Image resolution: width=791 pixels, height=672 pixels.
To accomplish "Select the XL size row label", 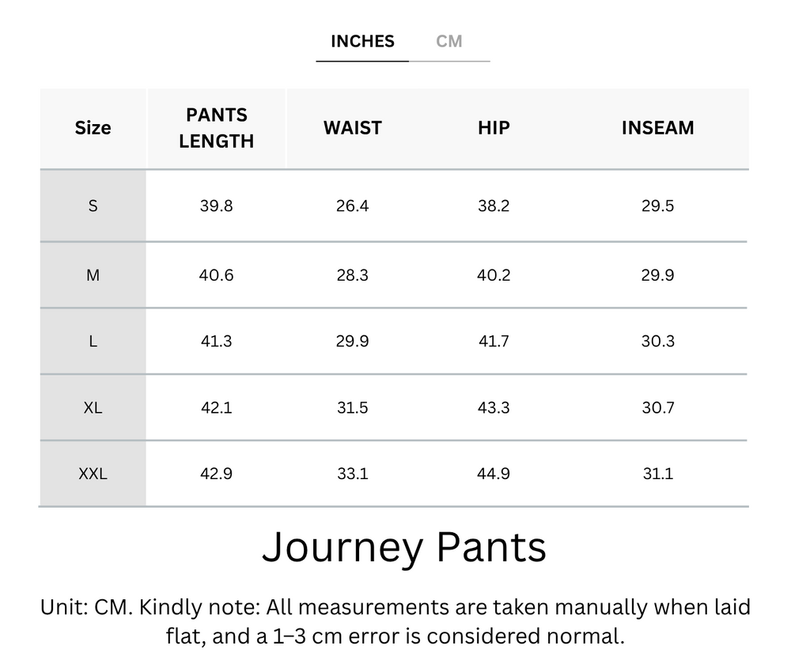I will click(93, 407).
